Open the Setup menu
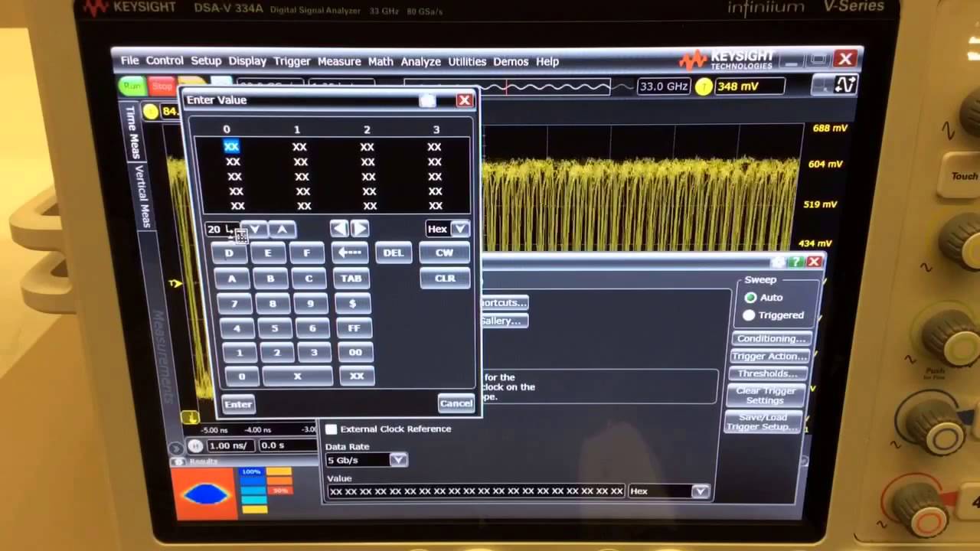This screenshot has height=551, width=980. click(205, 61)
